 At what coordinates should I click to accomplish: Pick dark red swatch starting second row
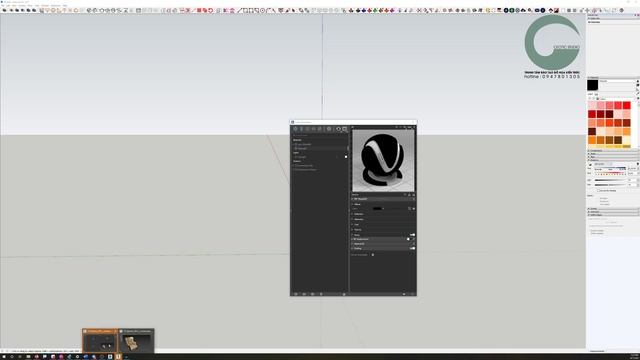pyautogui.click(x=592, y=114)
